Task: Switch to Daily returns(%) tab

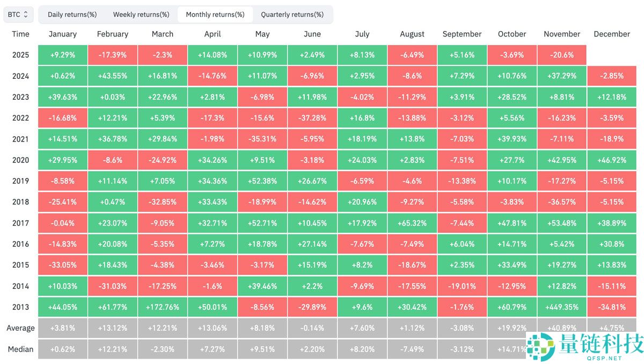Action: pos(72,14)
